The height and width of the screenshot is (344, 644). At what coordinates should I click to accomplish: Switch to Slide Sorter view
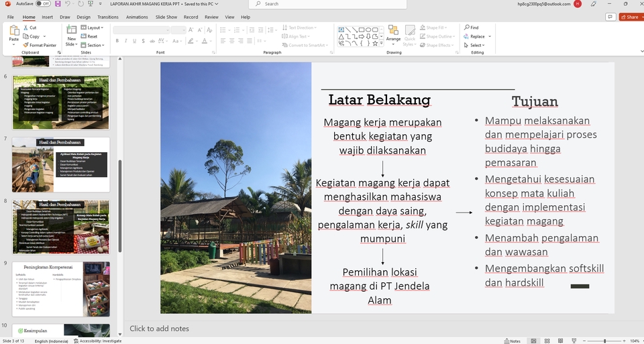pos(547,341)
